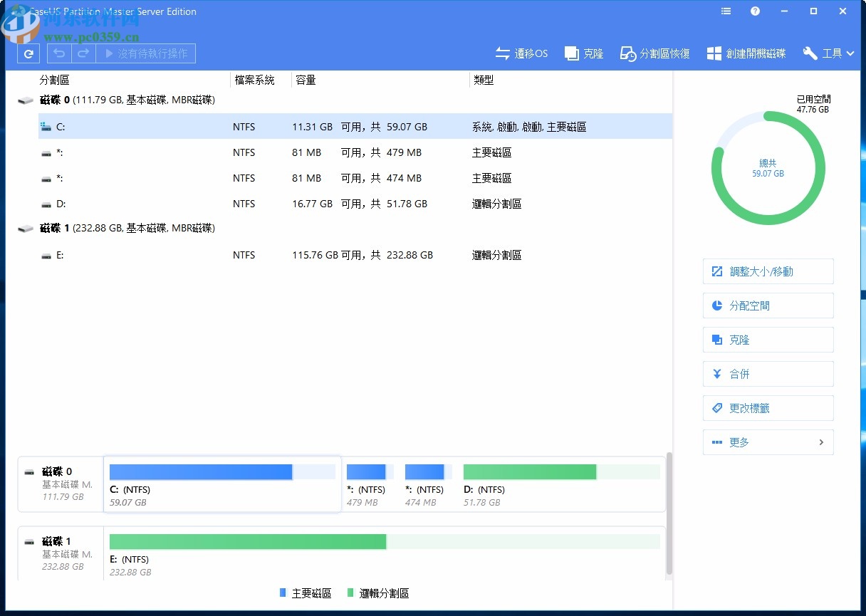Viewport: 866px width, 616px height.
Task: Launch the 分割區恢復 partition recovery tool
Action: coord(654,53)
